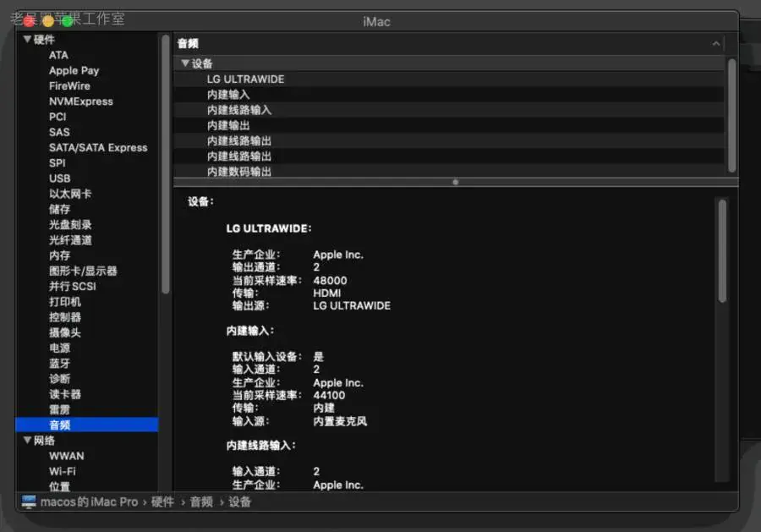
Task: Select 控制器 in the hardware list
Action: pyautogui.click(x=64, y=317)
